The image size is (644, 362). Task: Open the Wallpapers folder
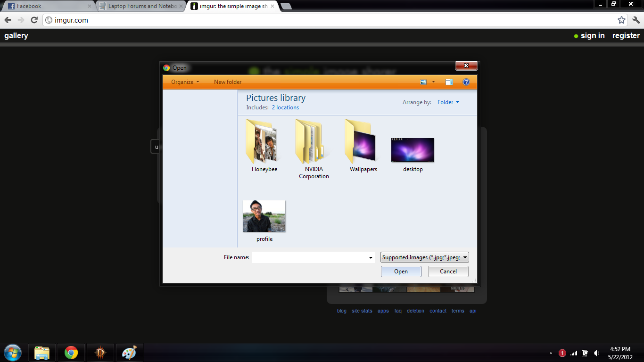[x=363, y=146]
